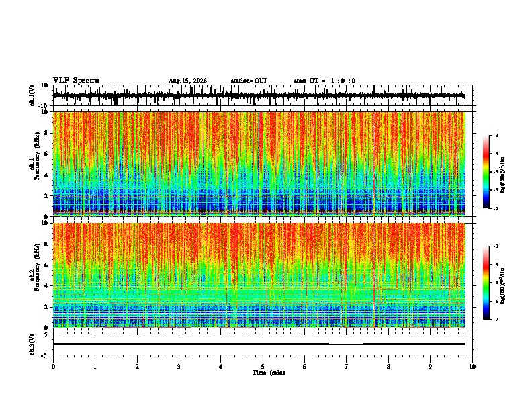Click the ch.2 color bar "log(PSD)" label
The height and width of the screenshot is (411, 532).
click(503, 285)
